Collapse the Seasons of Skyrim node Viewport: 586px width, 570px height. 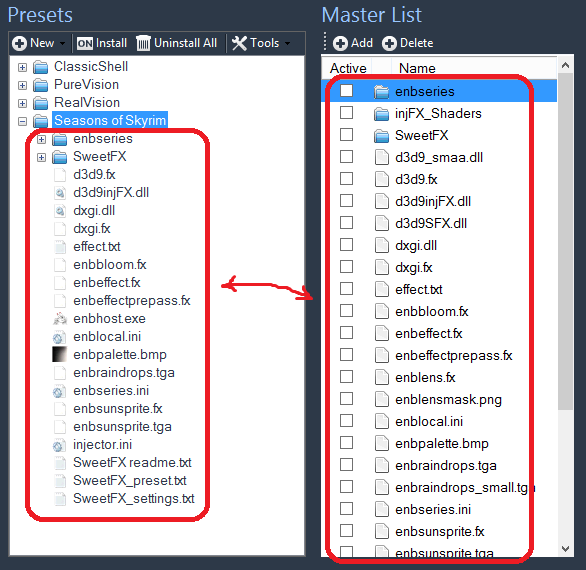tap(22, 121)
